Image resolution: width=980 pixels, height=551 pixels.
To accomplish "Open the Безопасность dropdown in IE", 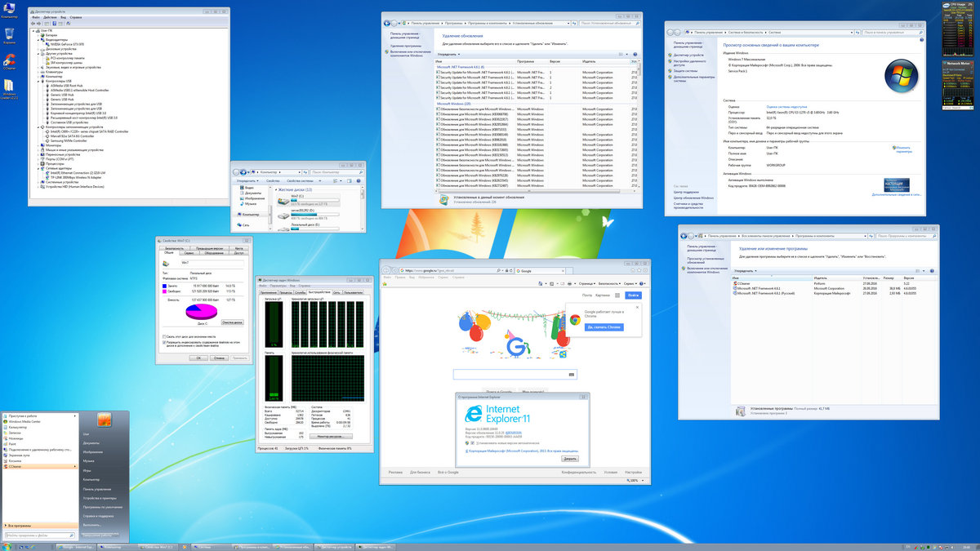I will coord(608,283).
